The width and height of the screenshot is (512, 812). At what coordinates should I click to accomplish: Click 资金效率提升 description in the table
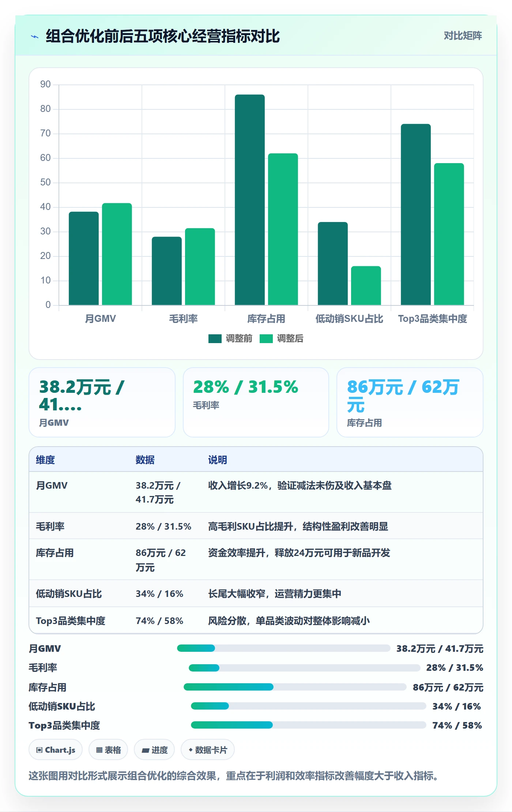point(299,553)
